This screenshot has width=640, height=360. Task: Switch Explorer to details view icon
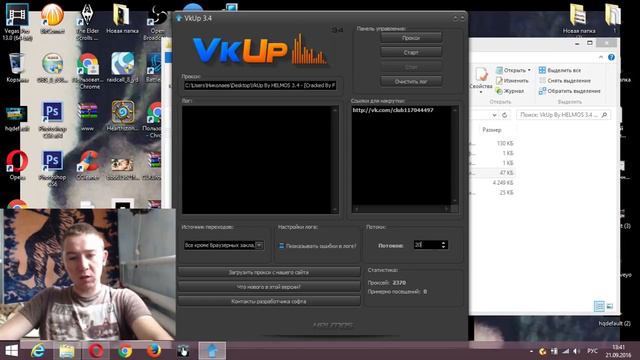[599, 306]
